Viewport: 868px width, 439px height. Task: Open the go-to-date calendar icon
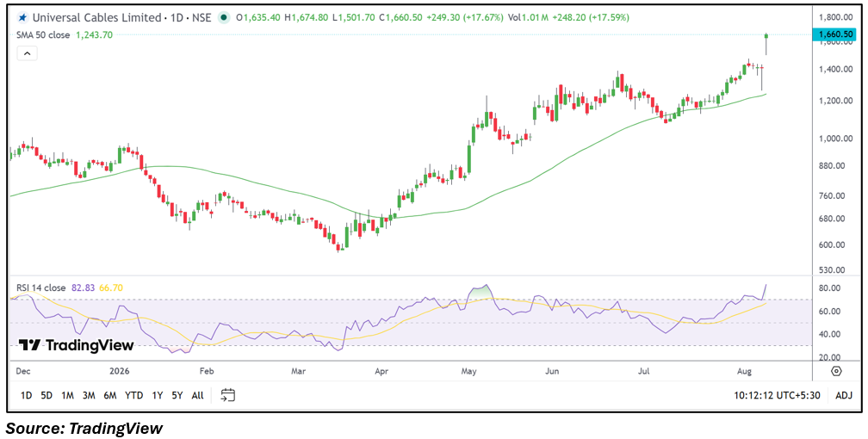click(228, 395)
